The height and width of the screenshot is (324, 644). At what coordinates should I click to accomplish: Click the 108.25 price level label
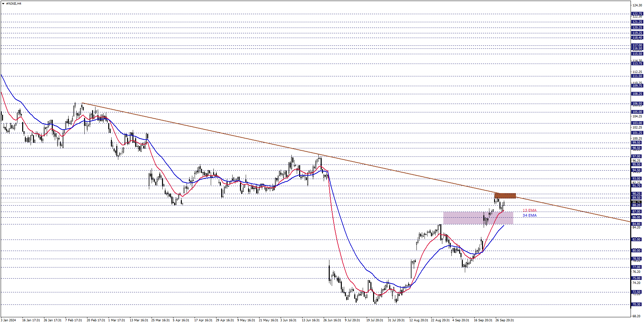637,94
